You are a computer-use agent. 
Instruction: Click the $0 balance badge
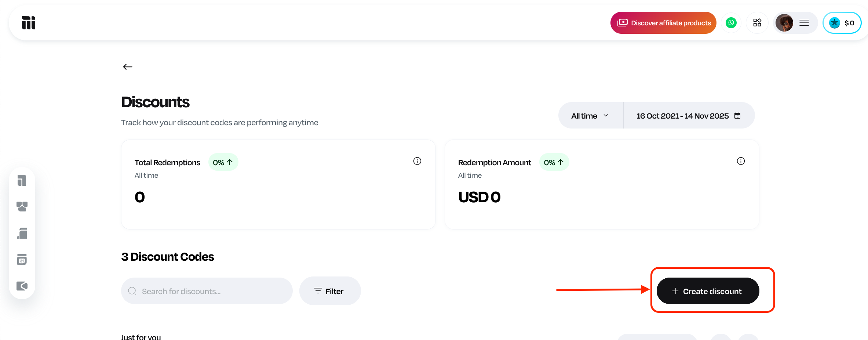click(x=842, y=23)
